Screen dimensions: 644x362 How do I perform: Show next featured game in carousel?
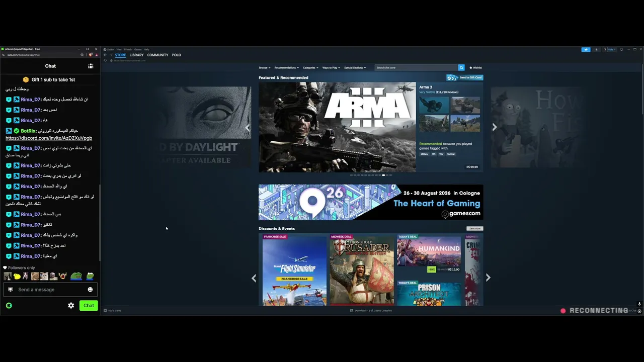pos(494,127)
